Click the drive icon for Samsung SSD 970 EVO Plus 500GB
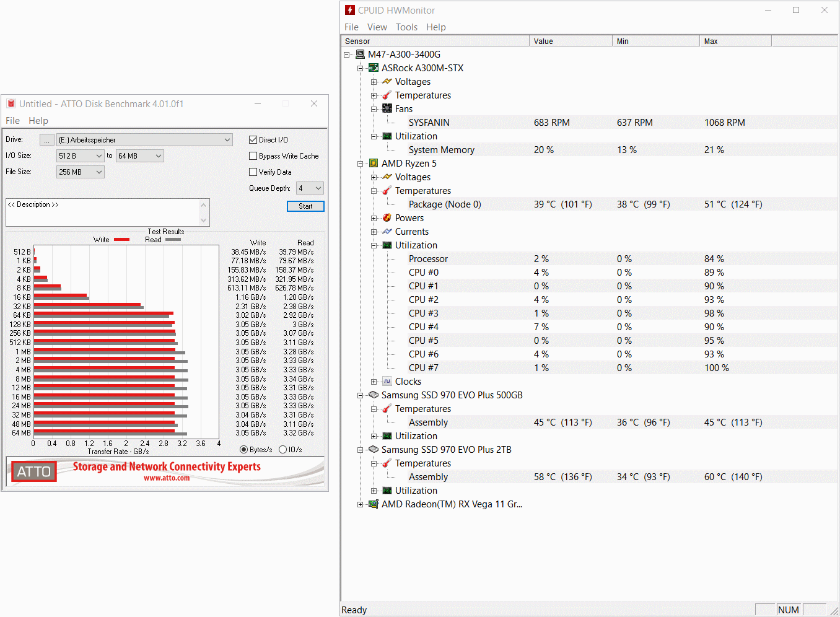The width and height of the screenshot is (840, 617). (374, 395)
